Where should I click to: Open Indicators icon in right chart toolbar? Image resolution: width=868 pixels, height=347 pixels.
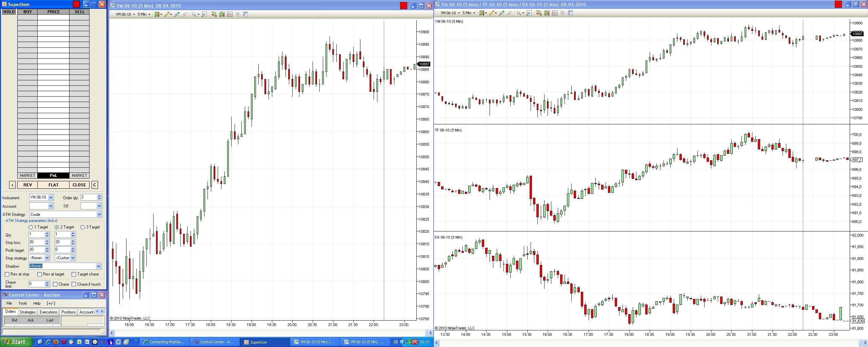pyautogui.click(x=554, y=13)
